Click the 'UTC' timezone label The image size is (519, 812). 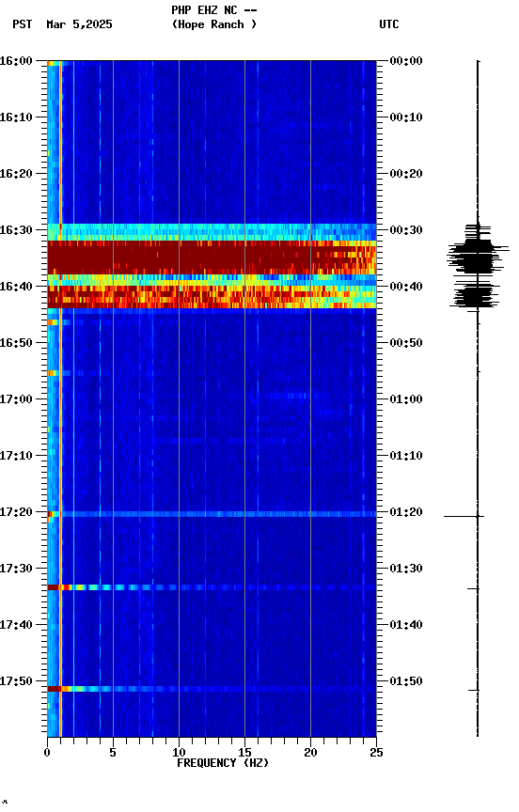coord(389,24)
